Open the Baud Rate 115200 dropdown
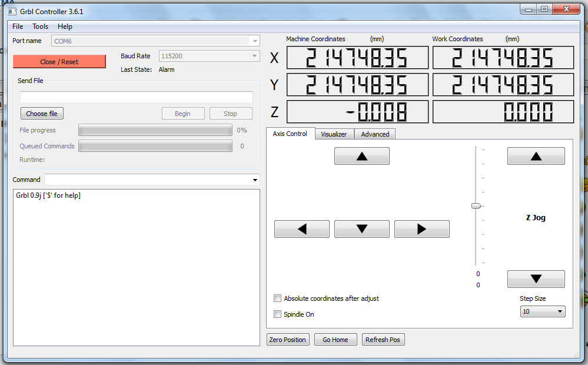588x365 pixels. coord(210,56)
